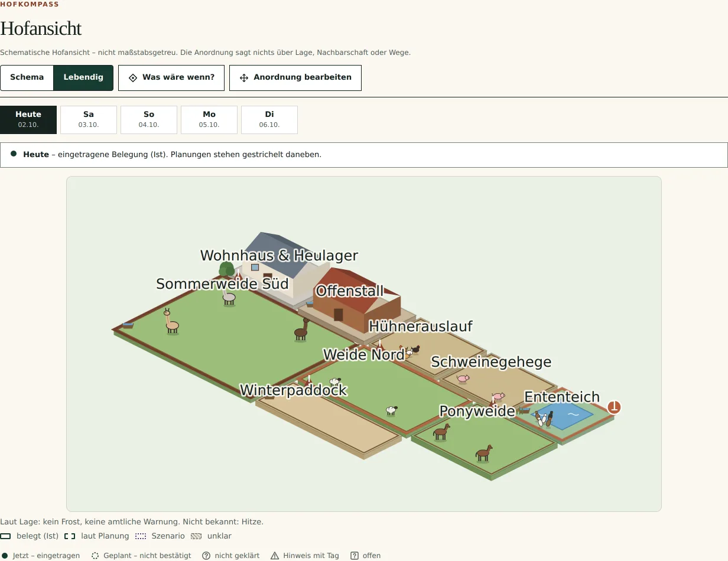Select the Heute 02.10. day tab
Screen dimensions: 728x561
[28, 120]
